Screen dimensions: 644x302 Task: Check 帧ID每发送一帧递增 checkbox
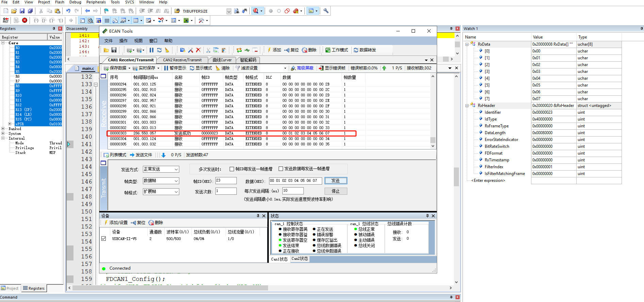click(232, 169)
